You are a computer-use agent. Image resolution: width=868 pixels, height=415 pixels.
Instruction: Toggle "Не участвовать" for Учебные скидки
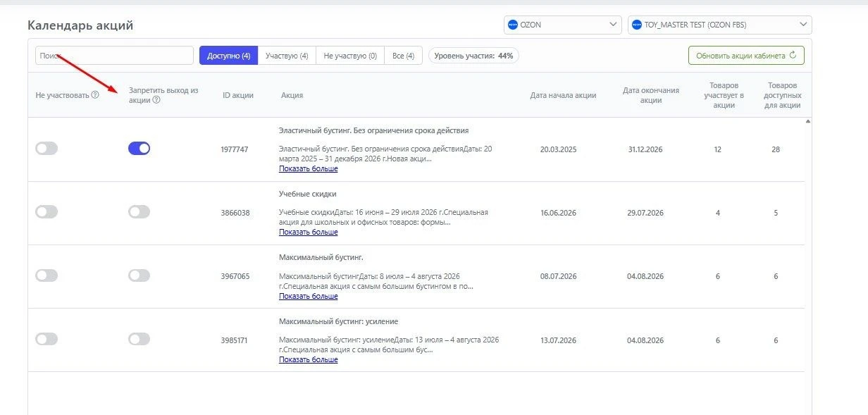[x=46, y=212]
